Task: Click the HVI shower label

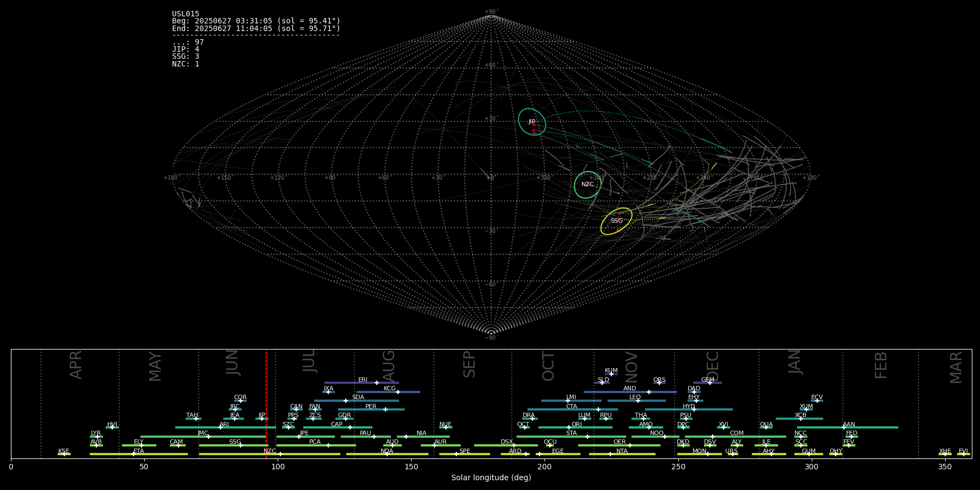Action: (112, 425)
